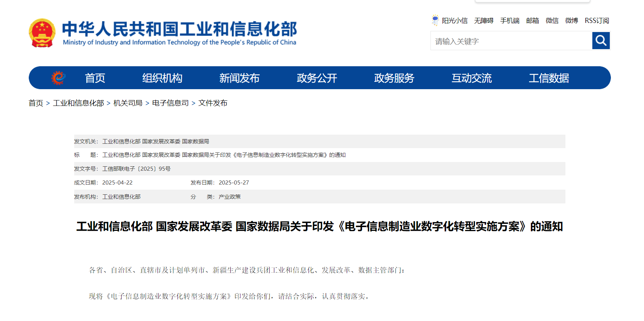Screen dimensions: 644x321
Task: Click the 成文日期 value 2025-04-22
Action: 118,183
